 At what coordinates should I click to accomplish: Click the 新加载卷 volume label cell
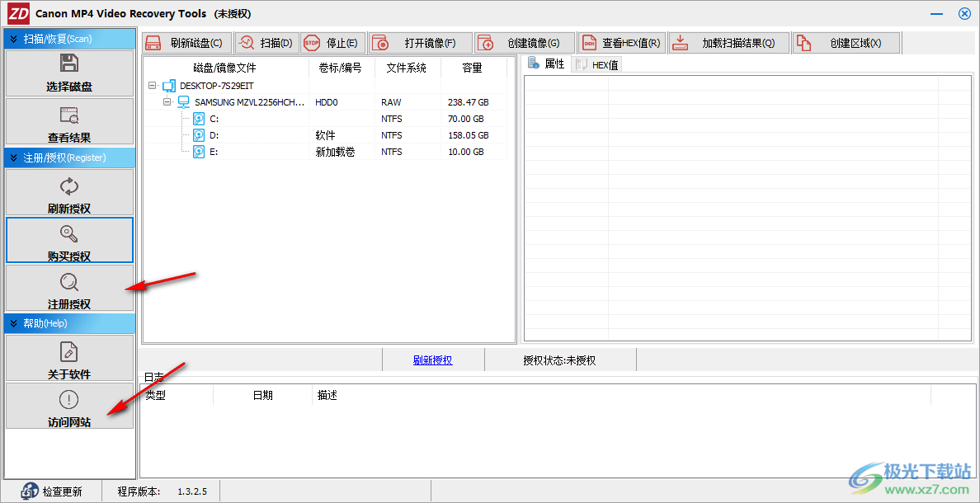click(342, 151)
